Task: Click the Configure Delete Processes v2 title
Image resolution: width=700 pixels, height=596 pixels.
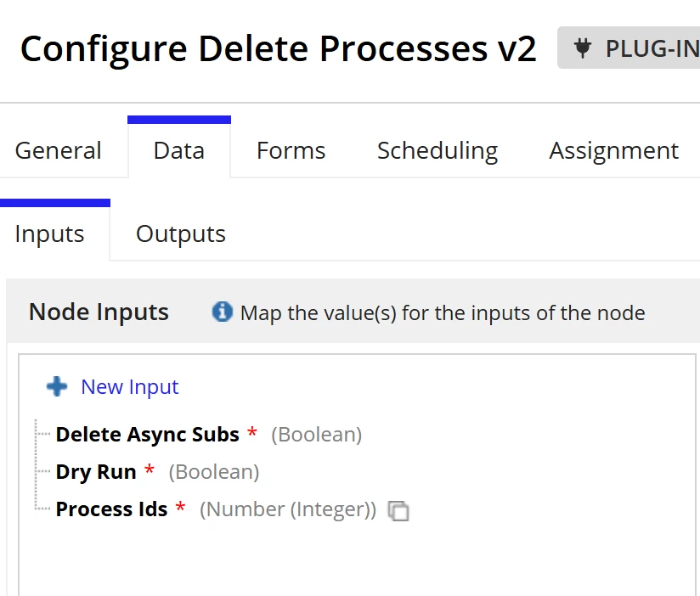Action: tap(278, 48)
